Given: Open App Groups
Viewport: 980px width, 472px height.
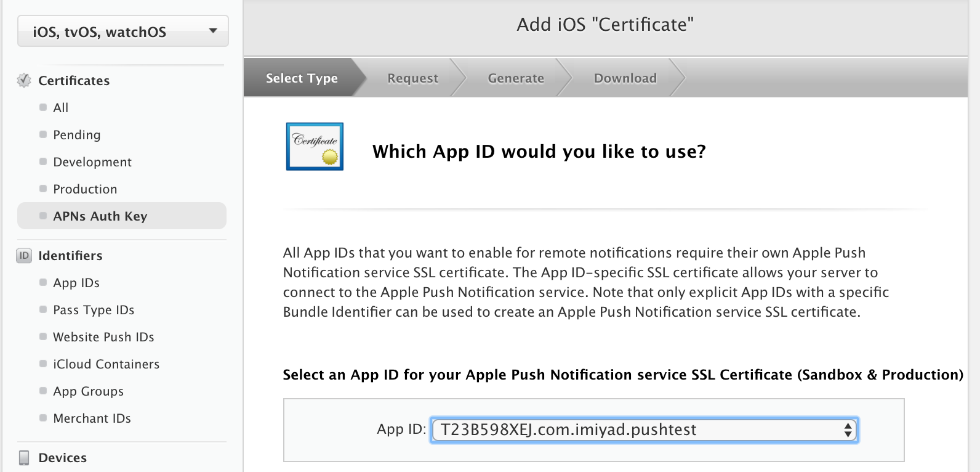Looking at the screenshot, I should [88, 391].
